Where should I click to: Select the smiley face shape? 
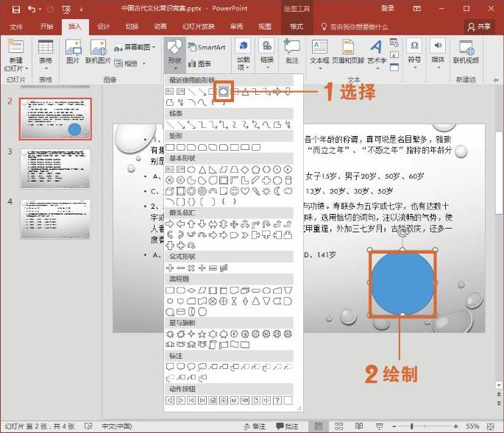pyautogui.click(x=234, y=191)
